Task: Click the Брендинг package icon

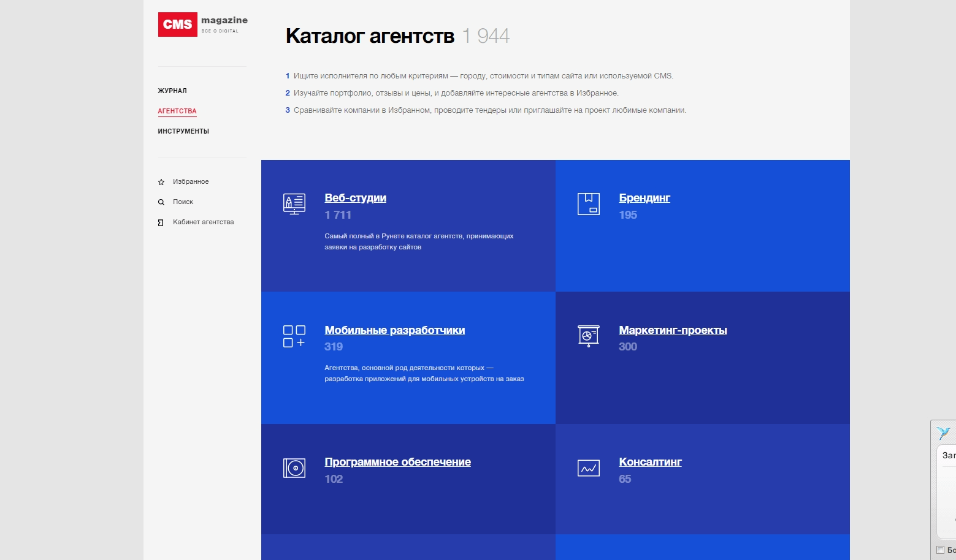Action: pos(588,204)
